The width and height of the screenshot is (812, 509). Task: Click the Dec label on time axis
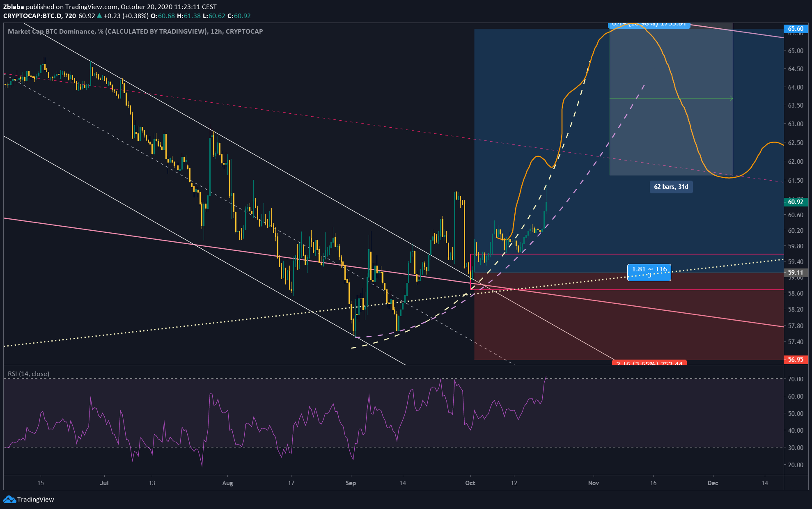pos(713,483)
